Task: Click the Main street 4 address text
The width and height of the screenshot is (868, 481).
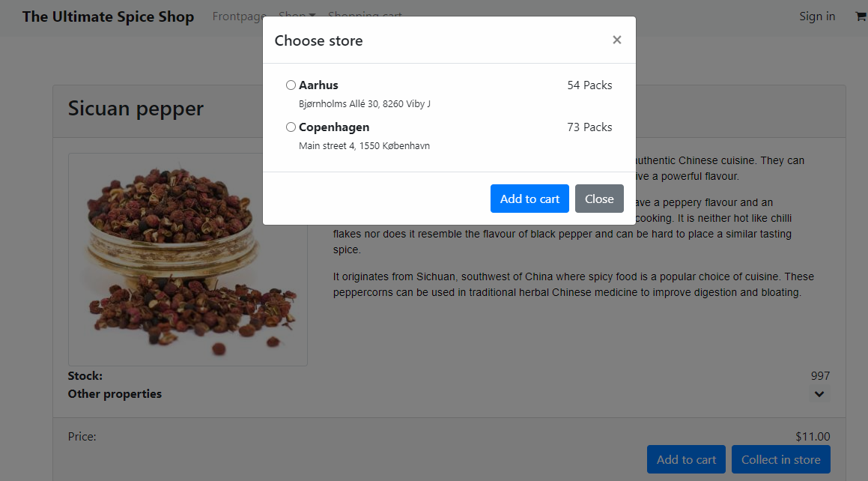Action: (x=364, y=146)
